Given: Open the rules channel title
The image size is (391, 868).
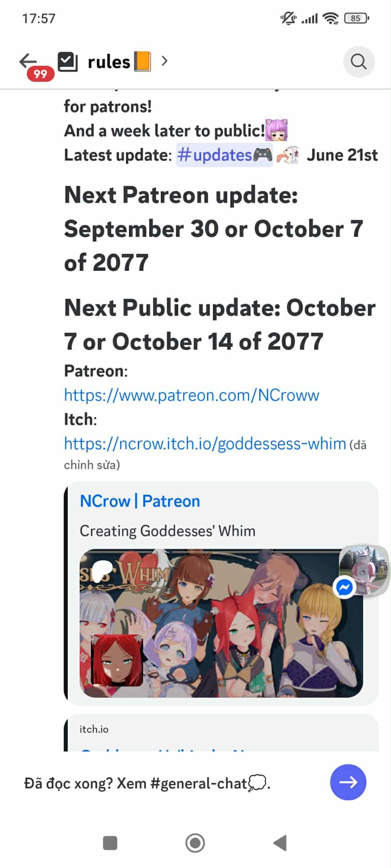Looking at the screenshot, I should tap(109, 62).
